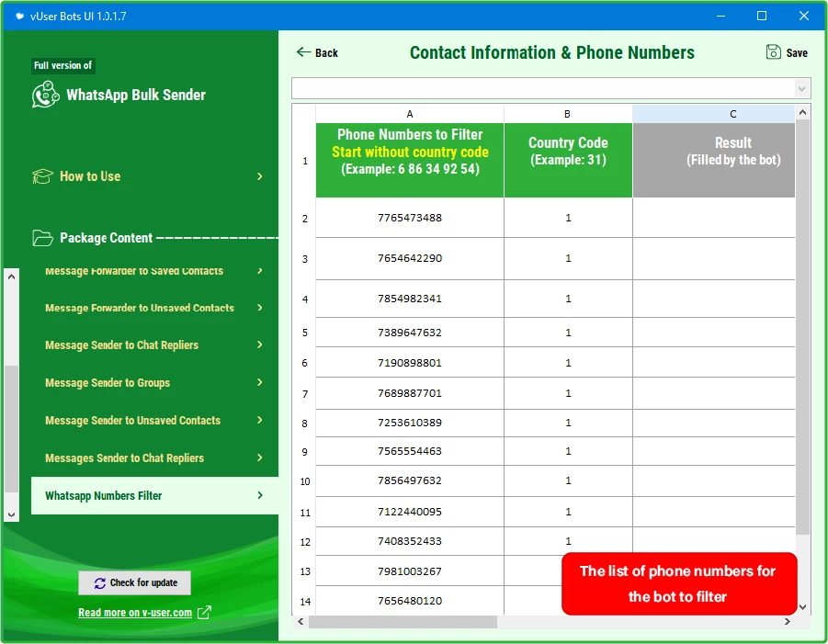Click the spreadsheet horizontal scroll right arrow

point(788,622)
